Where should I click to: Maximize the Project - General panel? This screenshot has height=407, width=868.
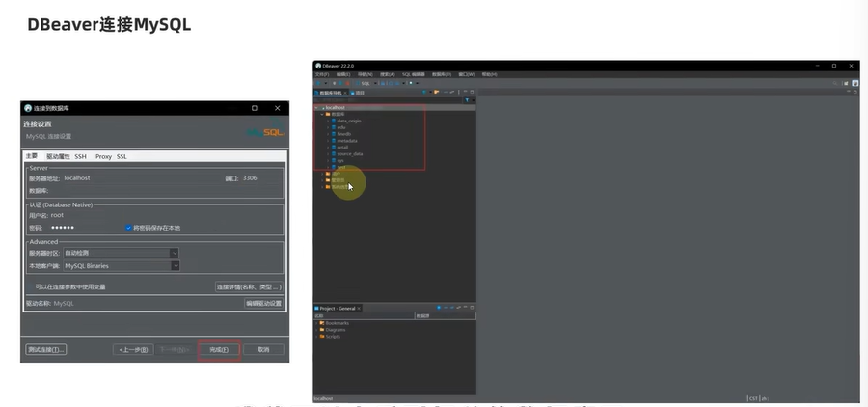point(473,308)
